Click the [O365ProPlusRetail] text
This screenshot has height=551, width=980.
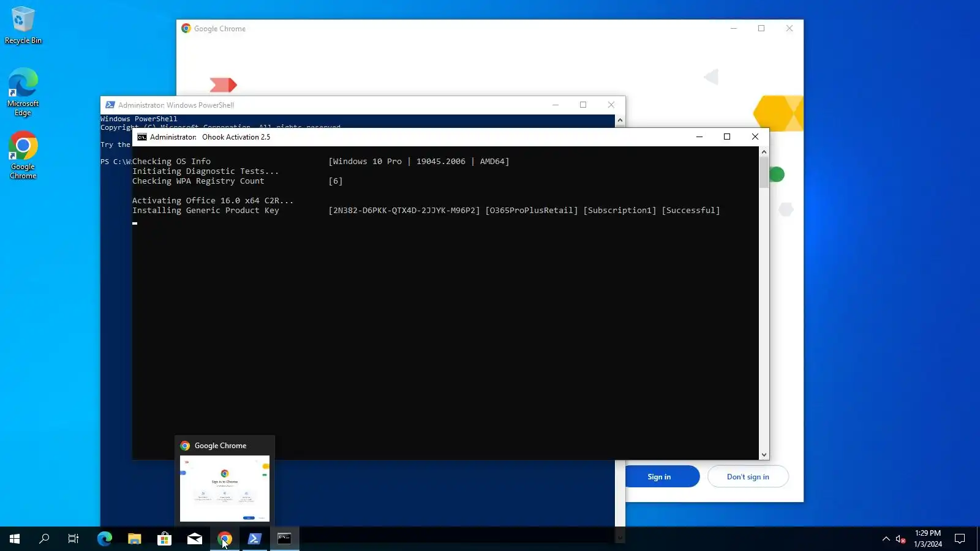point(532,211)
